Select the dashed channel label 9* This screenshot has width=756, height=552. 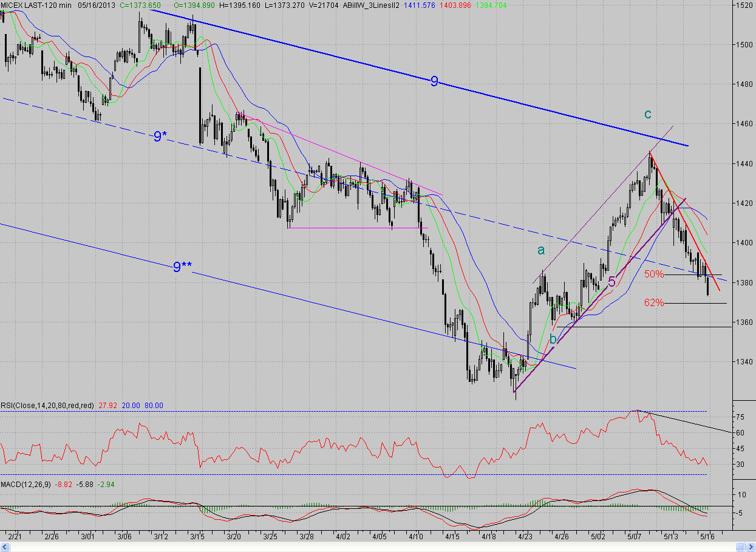[x=160, y=137]
